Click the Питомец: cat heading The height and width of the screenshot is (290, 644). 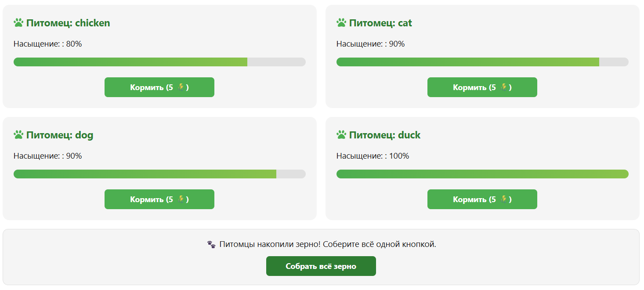click(380, 23)
